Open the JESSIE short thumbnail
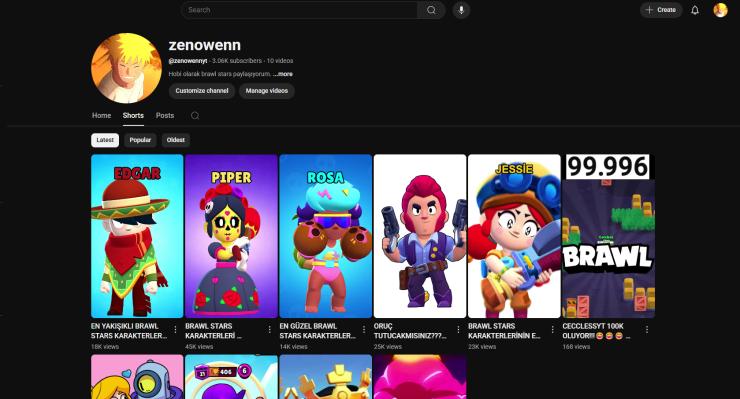Viewport: 740px width, 399px height. click(x=514, y=236)
